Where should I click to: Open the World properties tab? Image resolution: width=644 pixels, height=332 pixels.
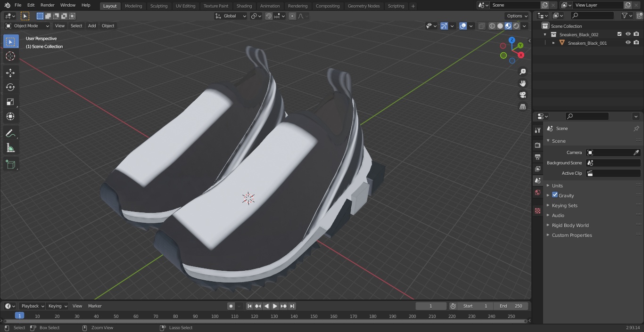(537, 192)
